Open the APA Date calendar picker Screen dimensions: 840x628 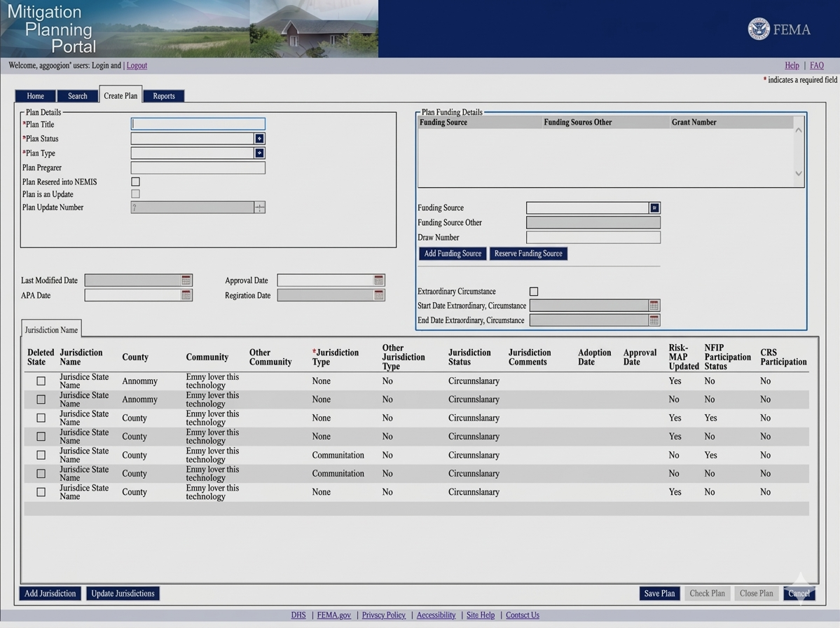pyautogui.click(x=186, y=296)
